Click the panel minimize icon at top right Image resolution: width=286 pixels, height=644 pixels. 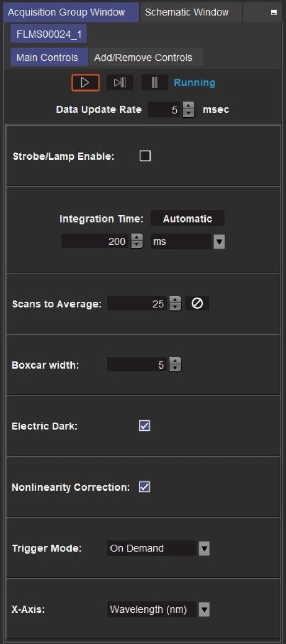pyautogui.click(x=273, y=13)
